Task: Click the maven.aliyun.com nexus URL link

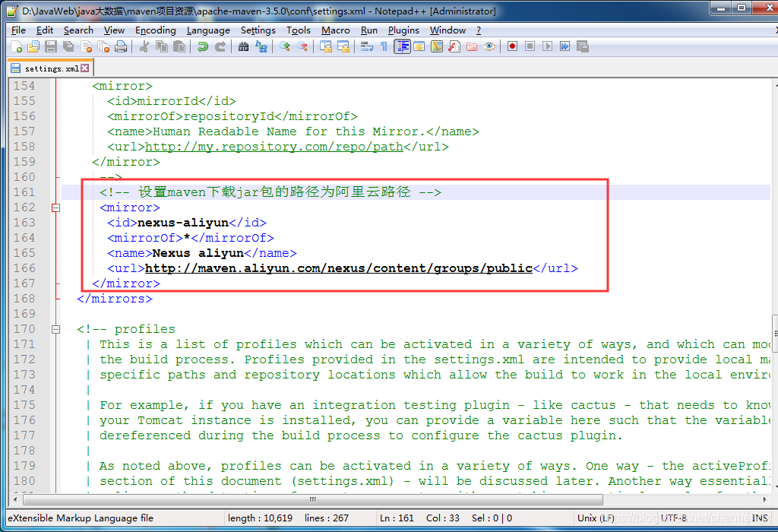Action: point(338,268)
